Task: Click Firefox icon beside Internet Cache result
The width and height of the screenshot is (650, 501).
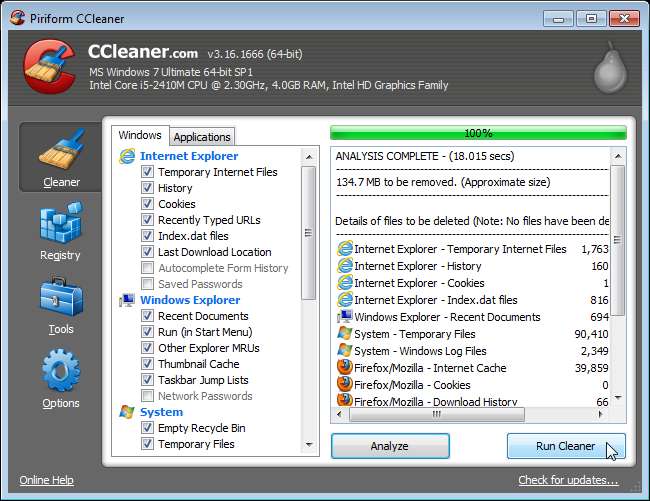Action: click(345, 368)
